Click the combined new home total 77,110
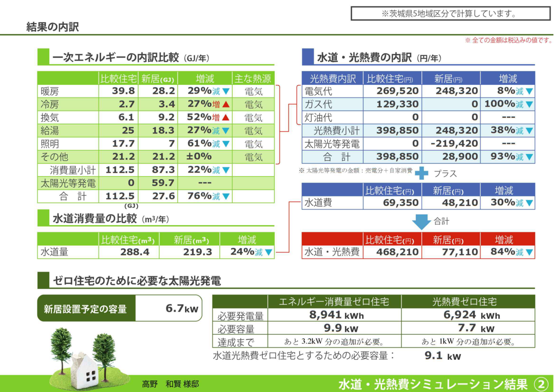This screenshot has height=392, width=555. [x=460, y=252]
